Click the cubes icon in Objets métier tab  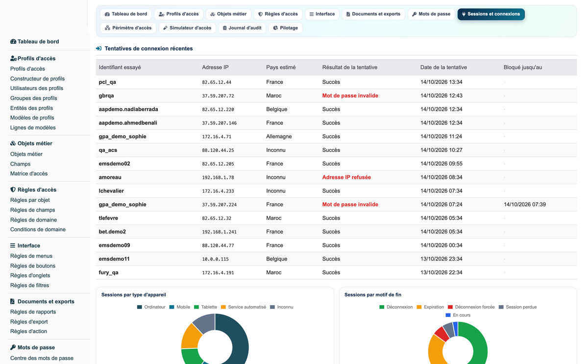click(213, 14)
